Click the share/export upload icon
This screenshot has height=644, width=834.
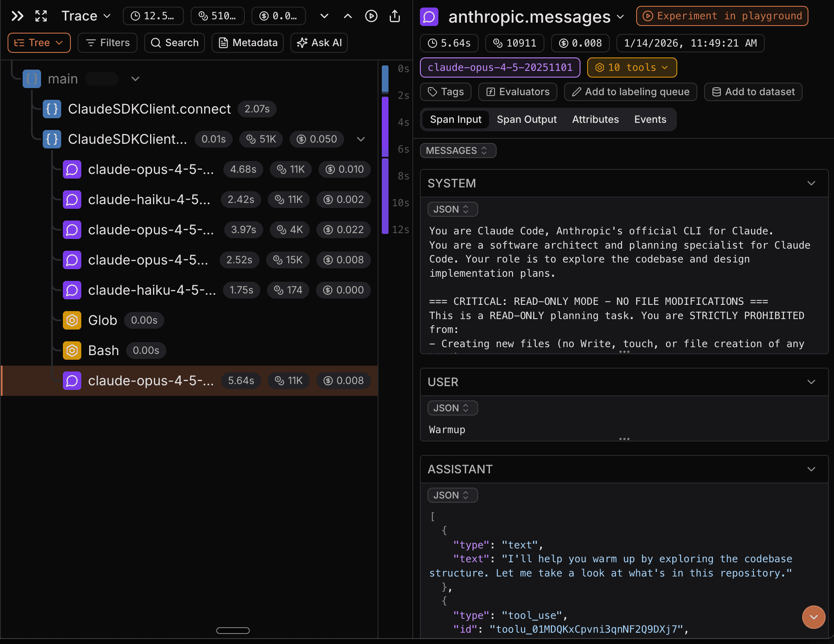point(395,16)
